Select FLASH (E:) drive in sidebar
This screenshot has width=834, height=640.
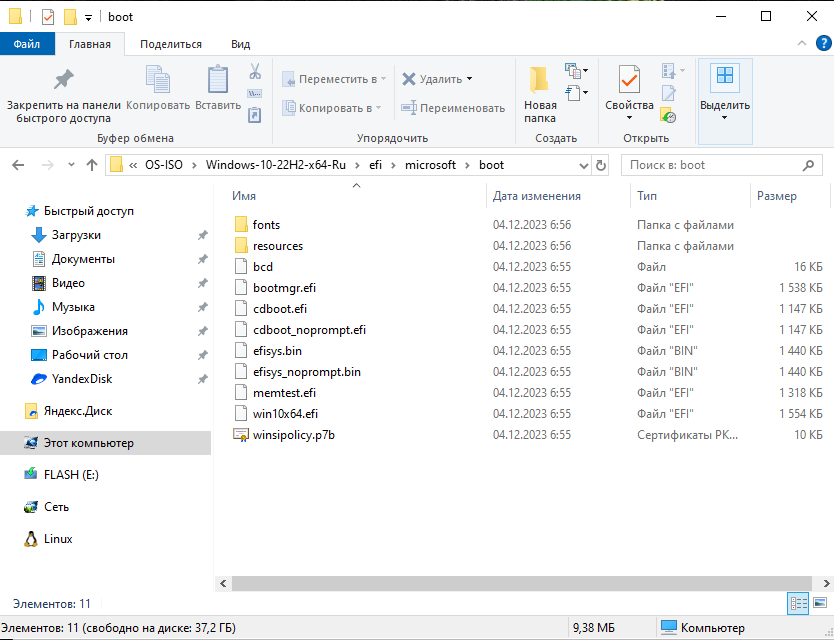(x=71, y=475)
